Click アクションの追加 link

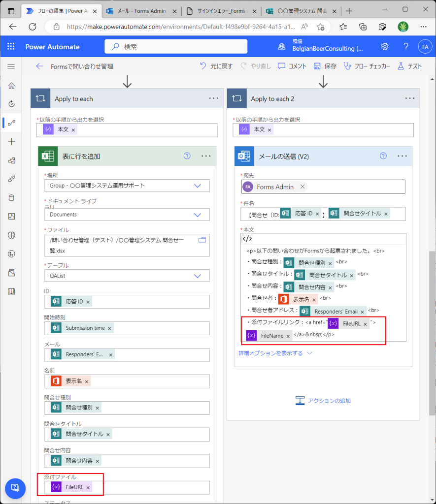tap(323, 401)
